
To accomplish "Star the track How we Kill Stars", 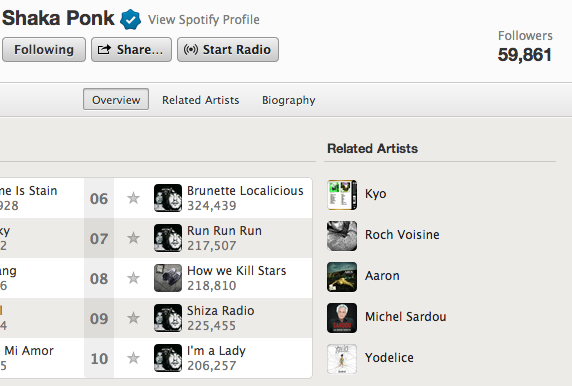I will coord(134,278).
